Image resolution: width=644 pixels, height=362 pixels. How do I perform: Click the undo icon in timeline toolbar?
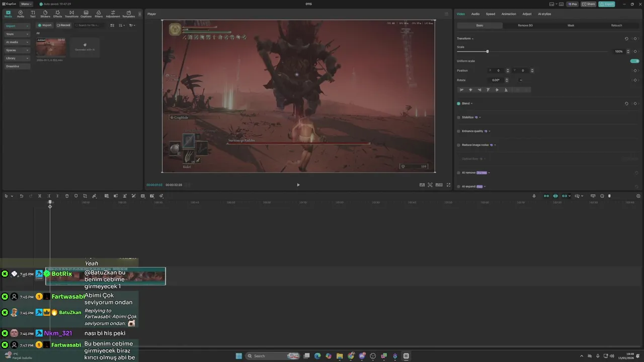tap(21, 196)
